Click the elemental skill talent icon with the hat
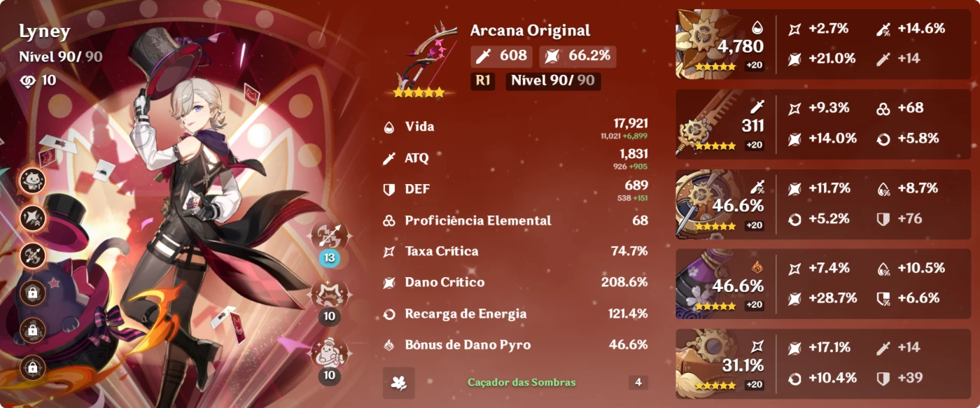This screenshot has width=980, height=408. [329, 295]
